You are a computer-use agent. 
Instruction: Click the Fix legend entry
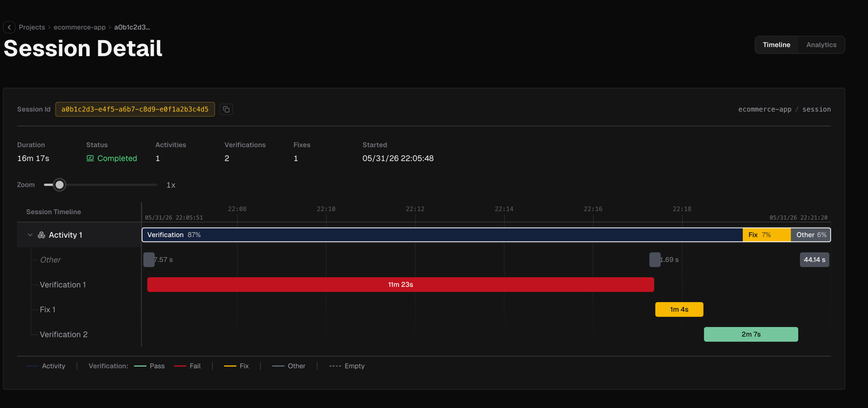point(236,366)
